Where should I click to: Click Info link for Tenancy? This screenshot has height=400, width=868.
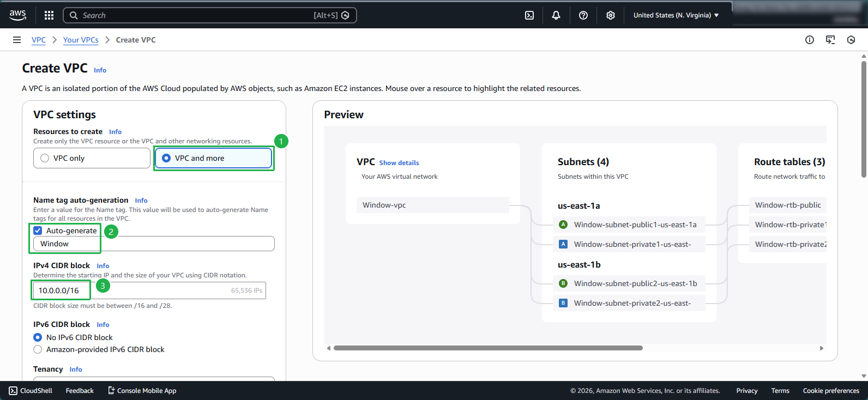[76, 369]
